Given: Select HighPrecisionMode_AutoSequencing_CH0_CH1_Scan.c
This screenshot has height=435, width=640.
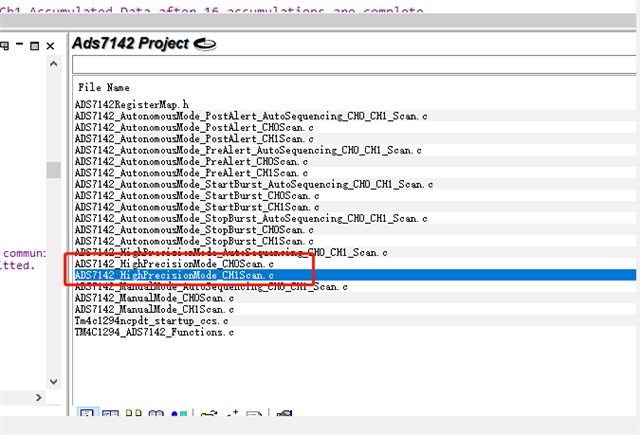Looking at the screenshot, I should tap(231, 253).
